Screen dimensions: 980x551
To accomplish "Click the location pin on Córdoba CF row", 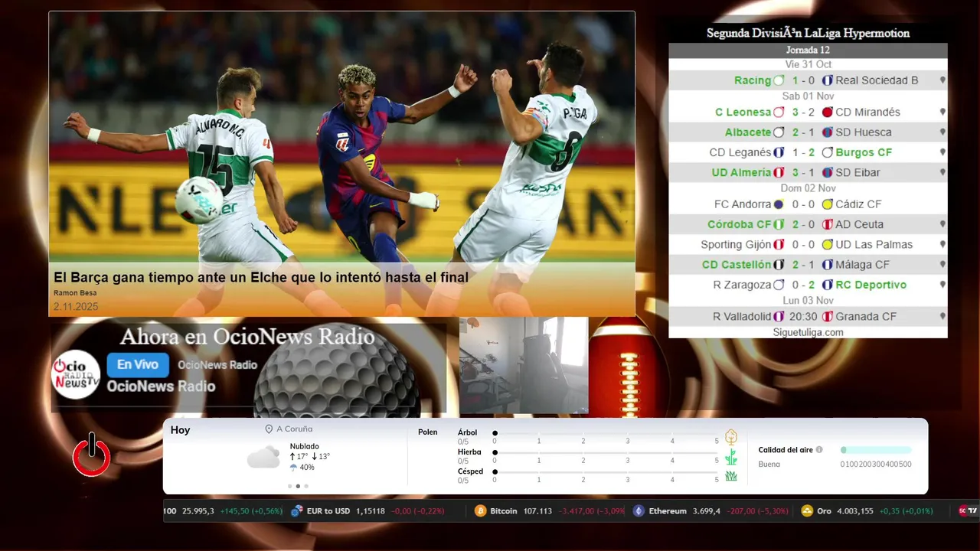I will (x=942, y=224).
